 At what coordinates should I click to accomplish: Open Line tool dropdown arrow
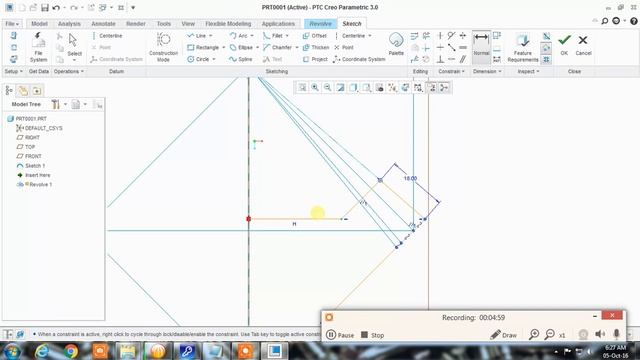pos(211,36)
